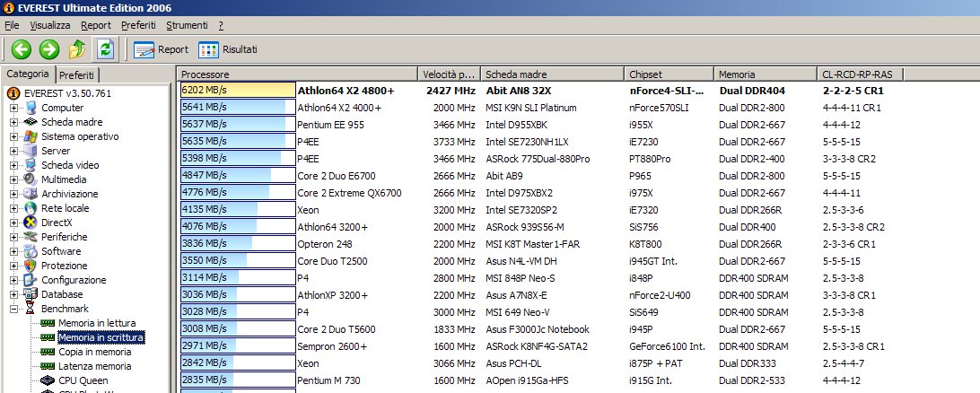This screenshot has width=980, height=393.
Task: Refresh the benchmark with the refresh icon
Action: coord(106,49)
